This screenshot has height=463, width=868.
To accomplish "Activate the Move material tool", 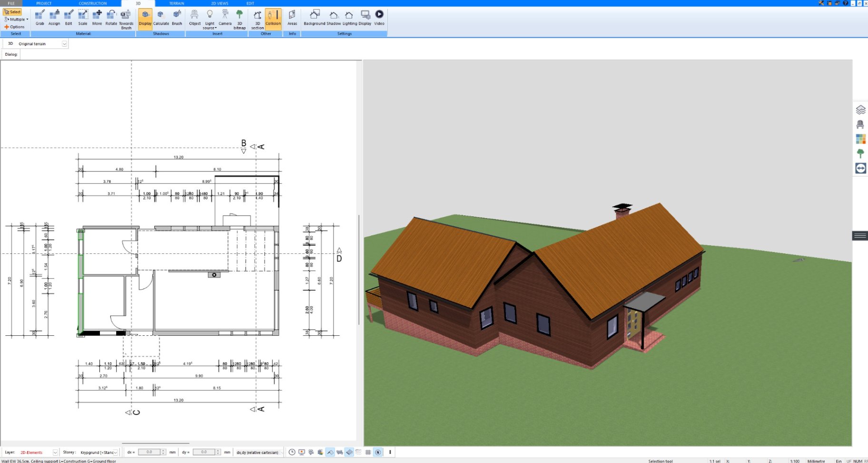I will pos(97,18).
